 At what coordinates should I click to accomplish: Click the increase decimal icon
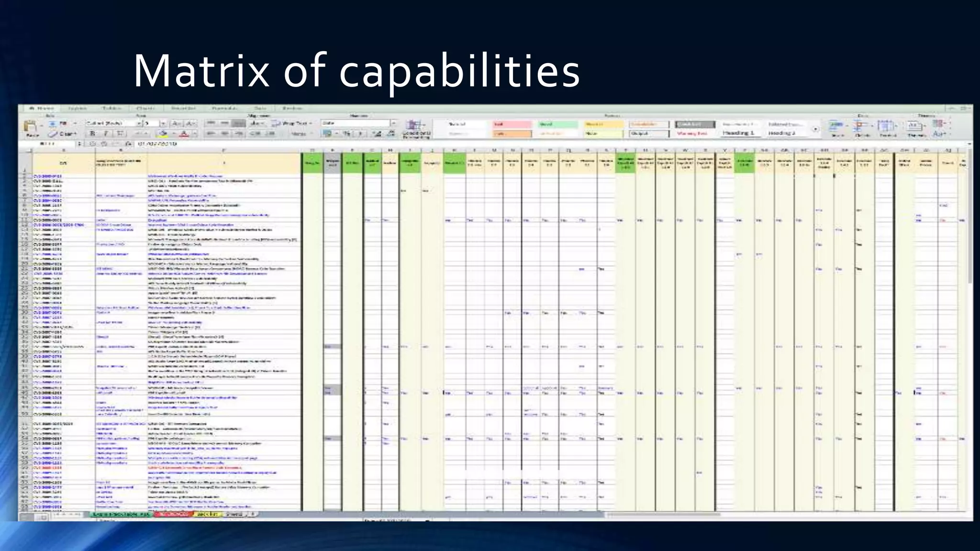coord(378,134)
